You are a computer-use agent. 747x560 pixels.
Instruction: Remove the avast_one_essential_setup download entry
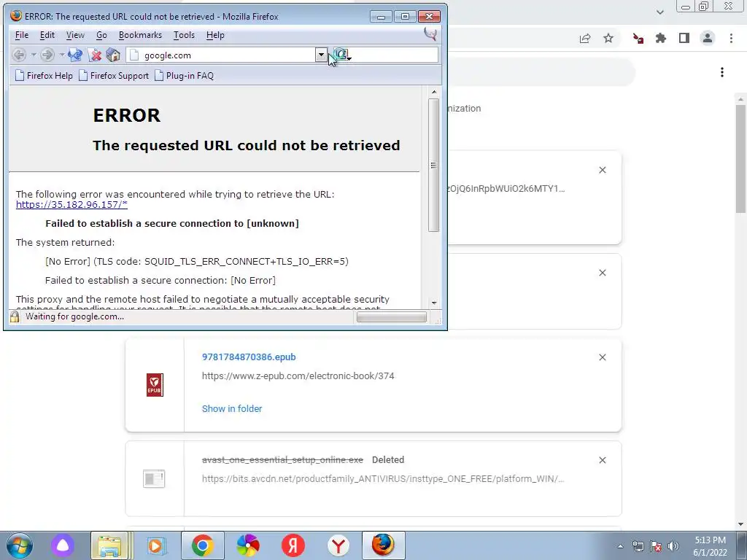[x=602, y=460]
